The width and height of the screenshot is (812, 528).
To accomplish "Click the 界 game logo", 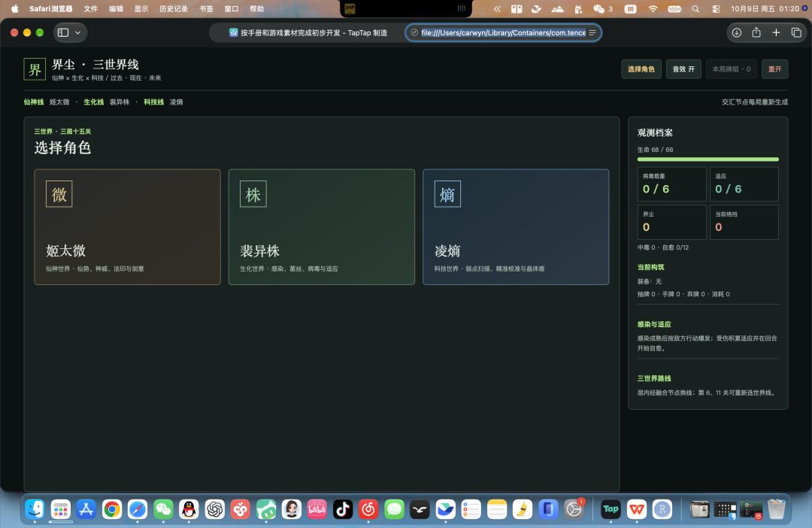I will 35,69.
